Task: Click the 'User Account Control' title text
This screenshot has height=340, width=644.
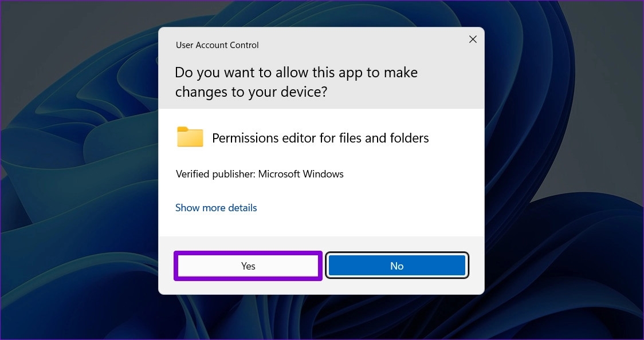Action: coord(217,45)
